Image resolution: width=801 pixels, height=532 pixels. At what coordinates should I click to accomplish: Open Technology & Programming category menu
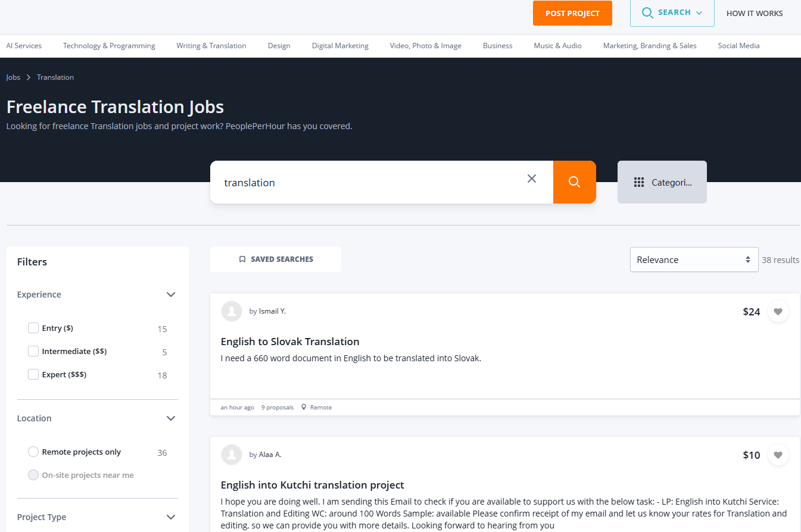[x=109, y=46]
